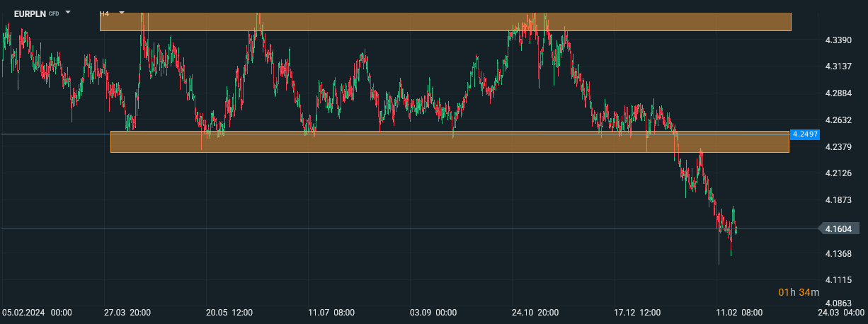Click the 17.12 12:00 time axis label
This screenshot has height=324, width=868.
point(637,312)
